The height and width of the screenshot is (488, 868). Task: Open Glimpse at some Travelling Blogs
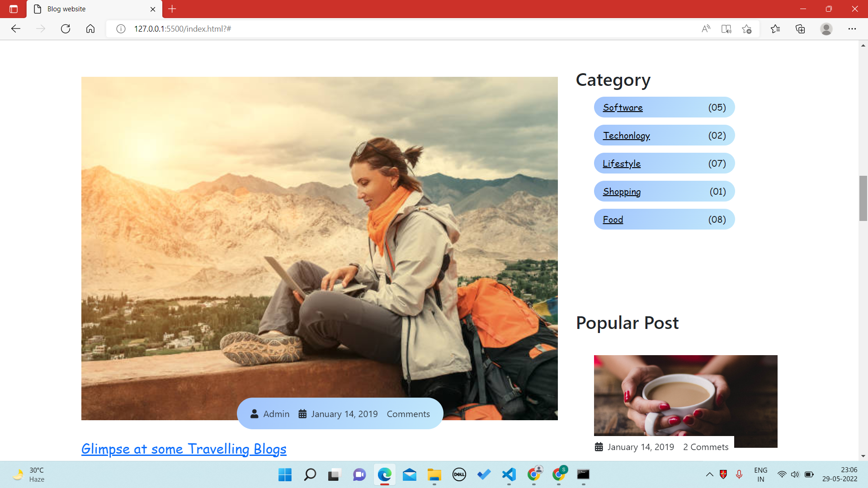(184, 449)
